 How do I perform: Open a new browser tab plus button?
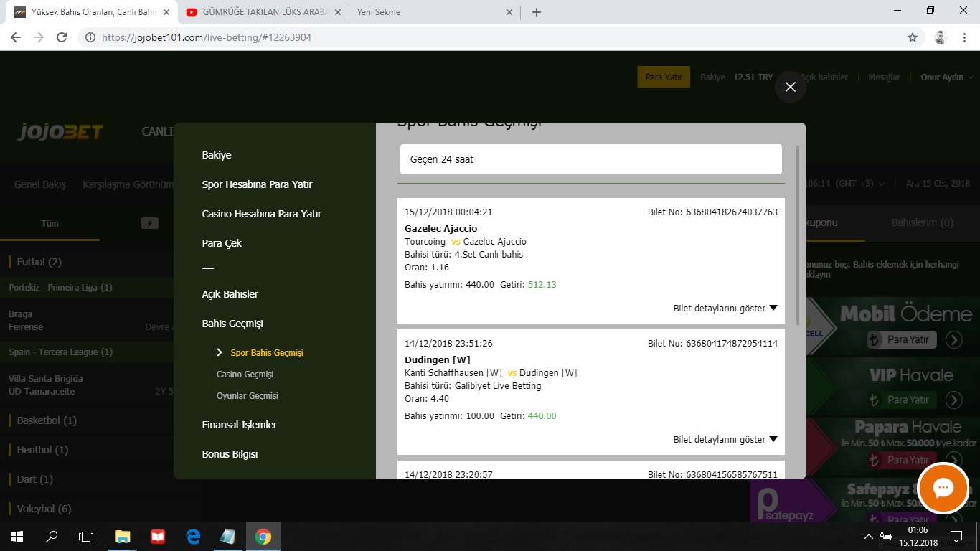[x=537, y=12]
